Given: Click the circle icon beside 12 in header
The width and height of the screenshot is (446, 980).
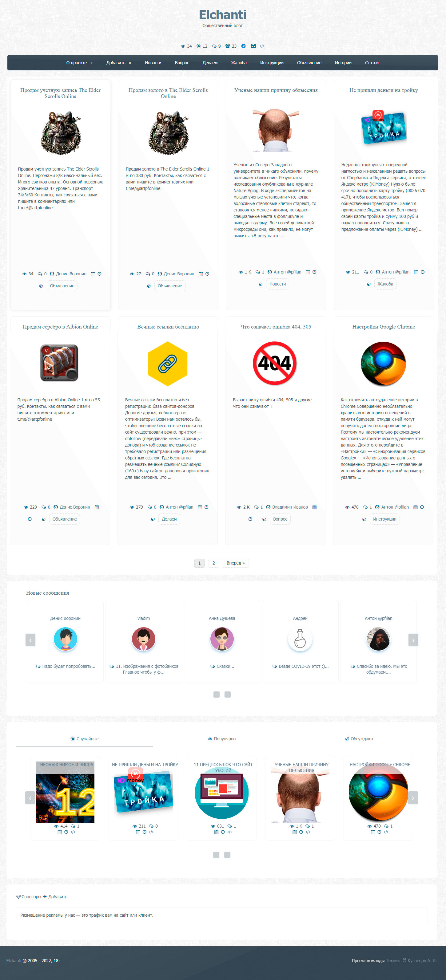Looking at the screenshot, I should (x=198, y=46).
